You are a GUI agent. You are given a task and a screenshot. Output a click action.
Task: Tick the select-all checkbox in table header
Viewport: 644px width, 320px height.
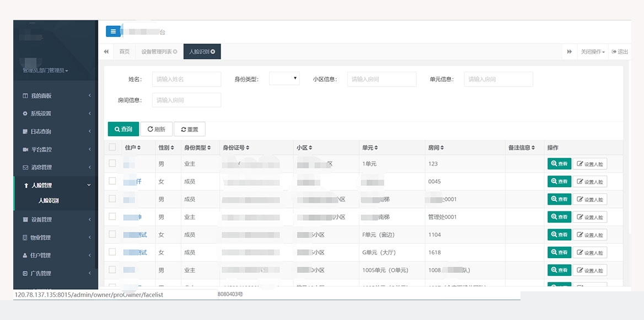[x=112, y=147]
